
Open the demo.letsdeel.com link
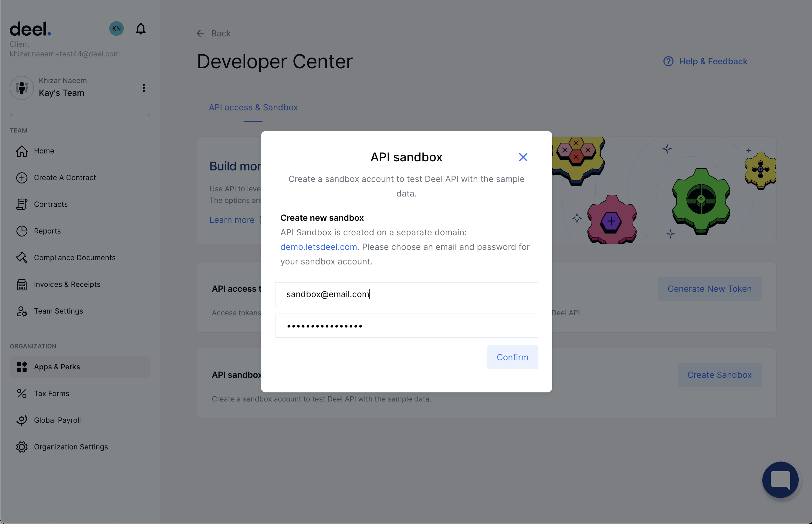click(x=319, y=247)
